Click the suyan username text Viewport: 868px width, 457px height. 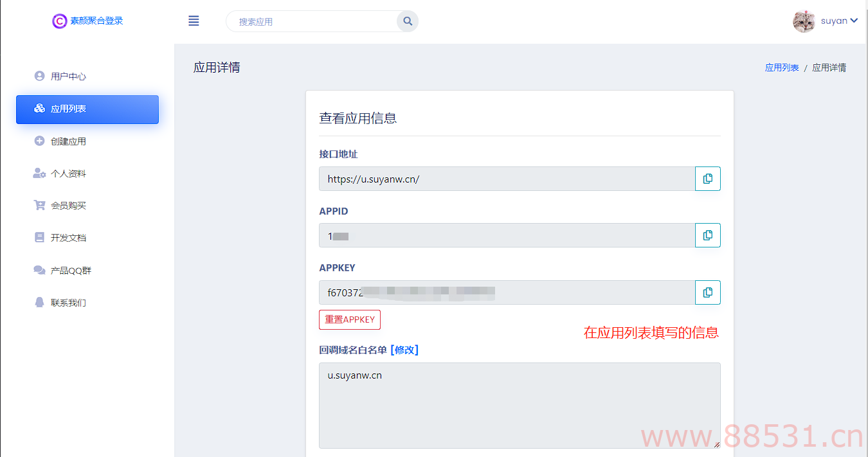click(x=834, y=21)
